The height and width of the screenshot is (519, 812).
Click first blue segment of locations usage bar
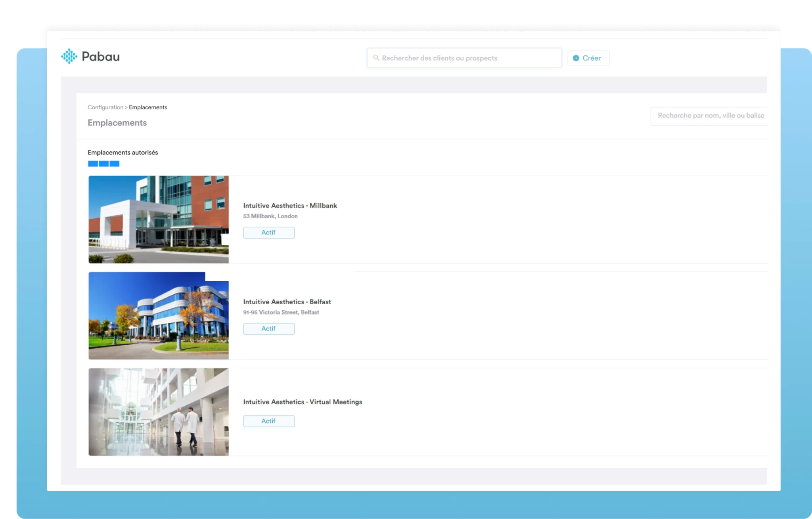pyautogui.click(x=93, y=164)
